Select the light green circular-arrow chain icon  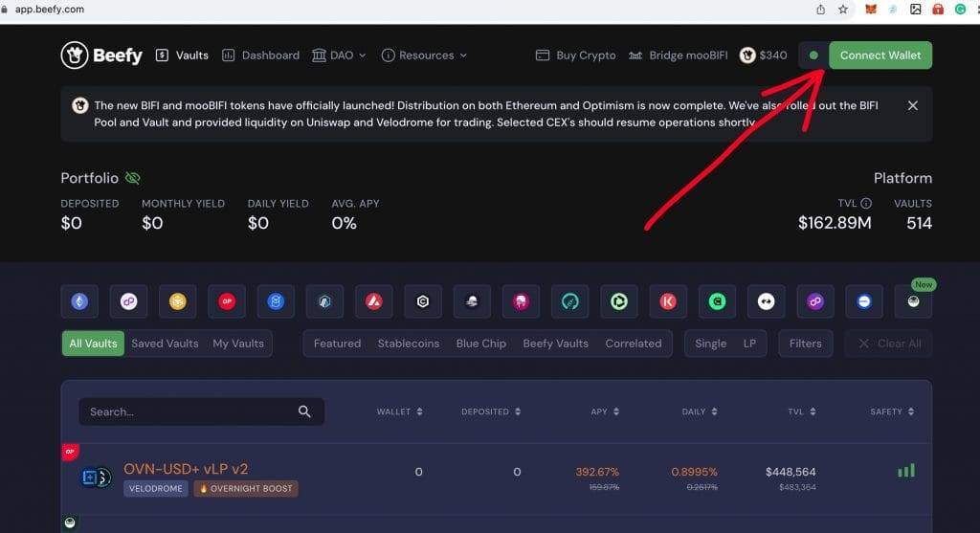click(619, 301)
